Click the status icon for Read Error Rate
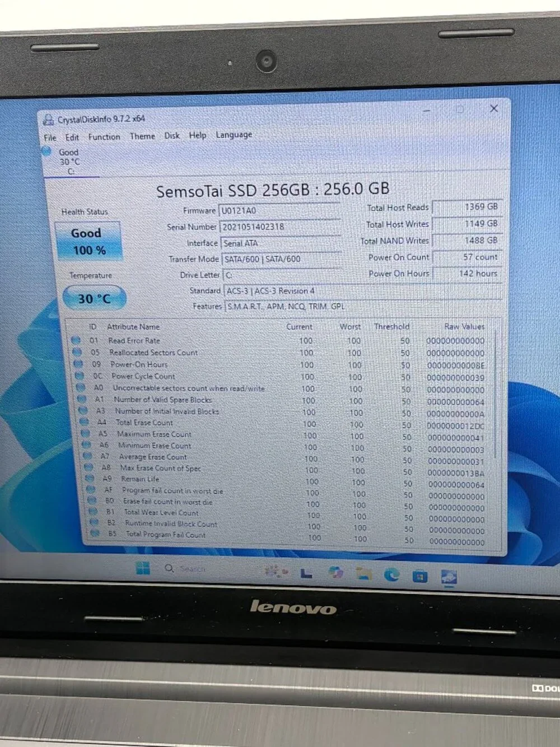 (x=76, y=340)
